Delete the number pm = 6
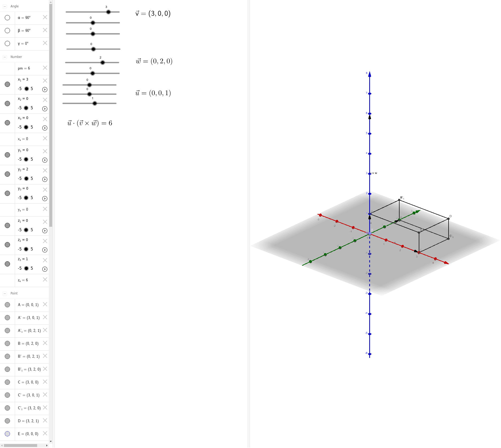The height and width of the screenshot is (448, 501). coord(45,68)
